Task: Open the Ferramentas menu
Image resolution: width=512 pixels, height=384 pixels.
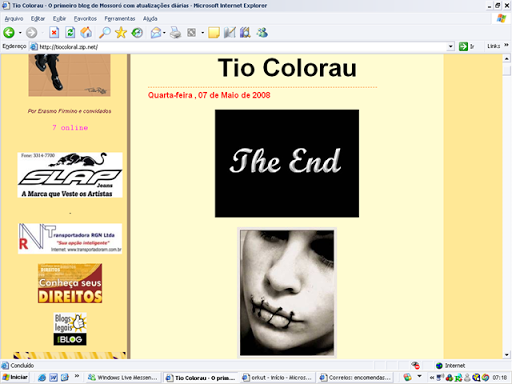Action: pyautogui.click(x=120, y=19)
